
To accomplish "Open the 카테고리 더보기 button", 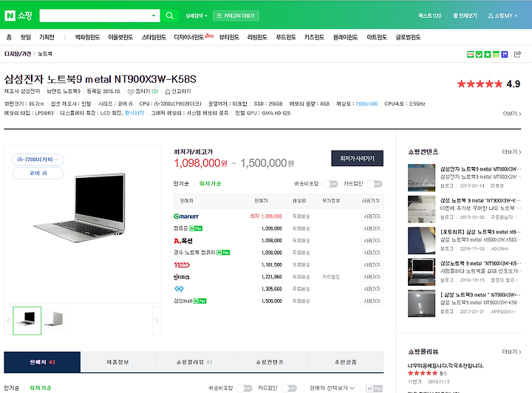I will point(236,16).
